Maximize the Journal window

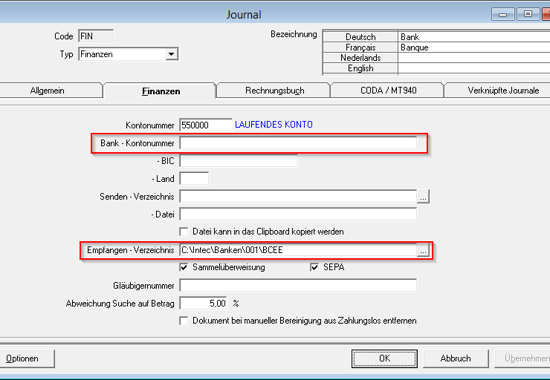click(x=528, y=14)
